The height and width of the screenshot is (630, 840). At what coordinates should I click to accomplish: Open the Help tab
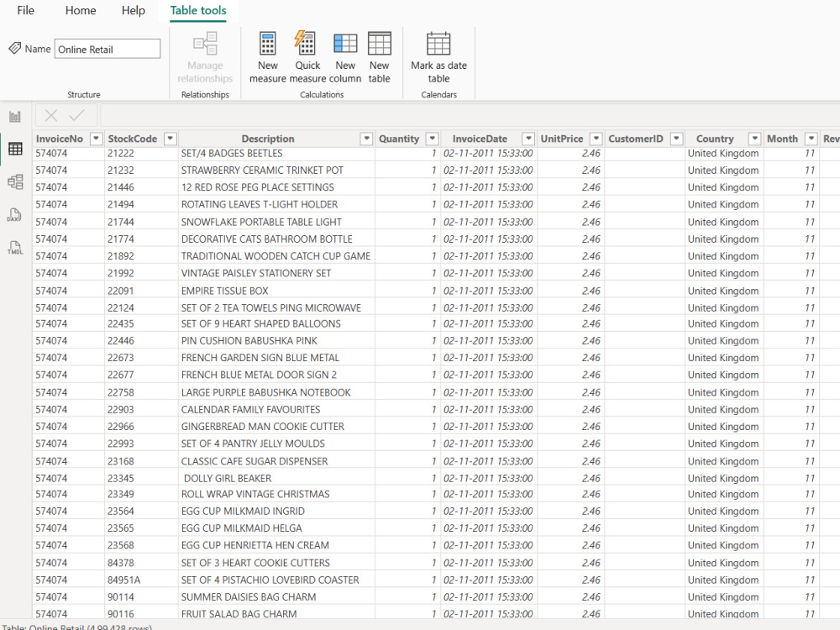[x=133, y=10]
